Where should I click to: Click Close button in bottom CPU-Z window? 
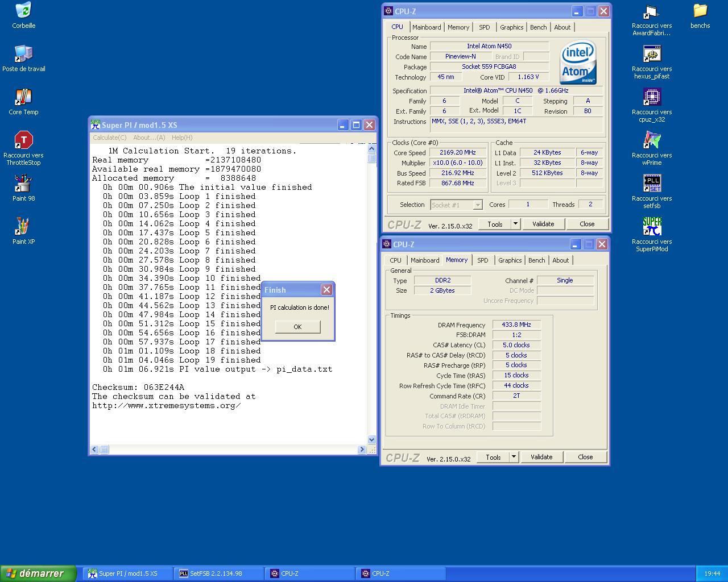(585, 457)
